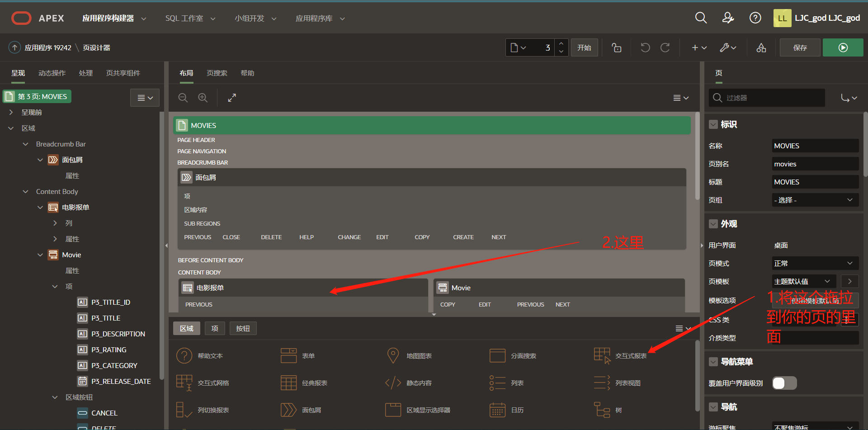Open the shared components icon
Screen dimensions: 868x430
pos(761,47)
